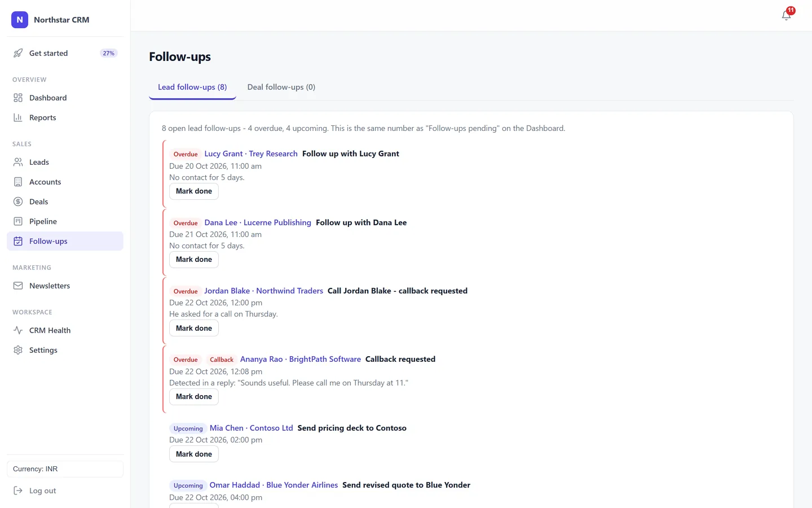Click the Upcoming badge for Mia Chen
Screen dimensions: 812x508
(x=188, y=428)
